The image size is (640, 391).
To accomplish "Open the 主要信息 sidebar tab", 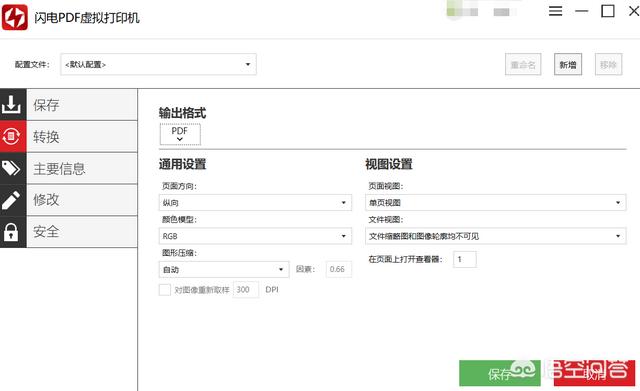I will (82, 168).
